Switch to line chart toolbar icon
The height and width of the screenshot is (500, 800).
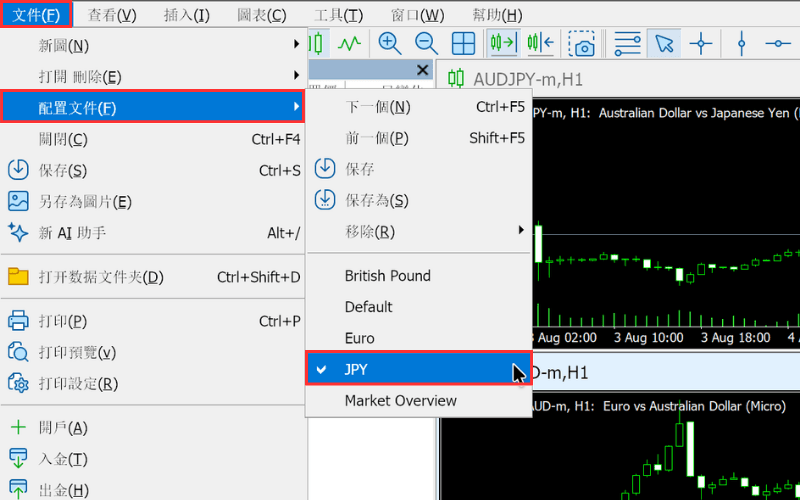(x=349, y=43)
